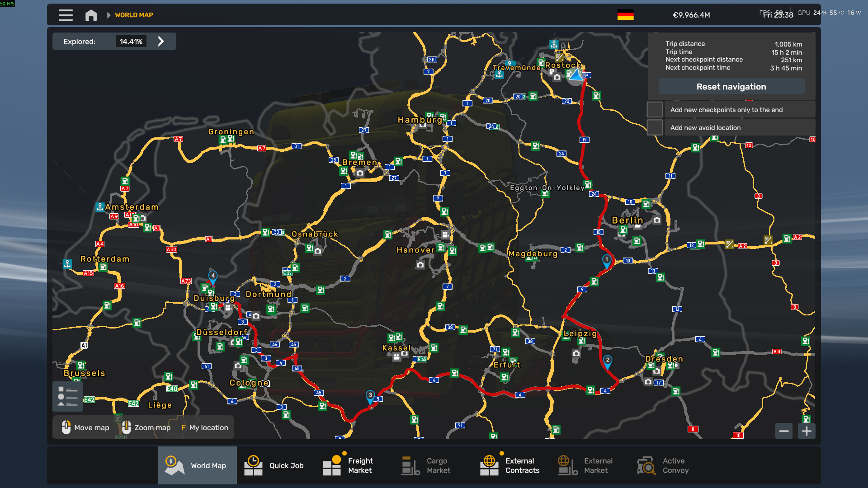The image size is (868, 488).
Task: Click checkpoint marker 4 near Duisburg
Action: pyautogui.click(x=212, y=277)
